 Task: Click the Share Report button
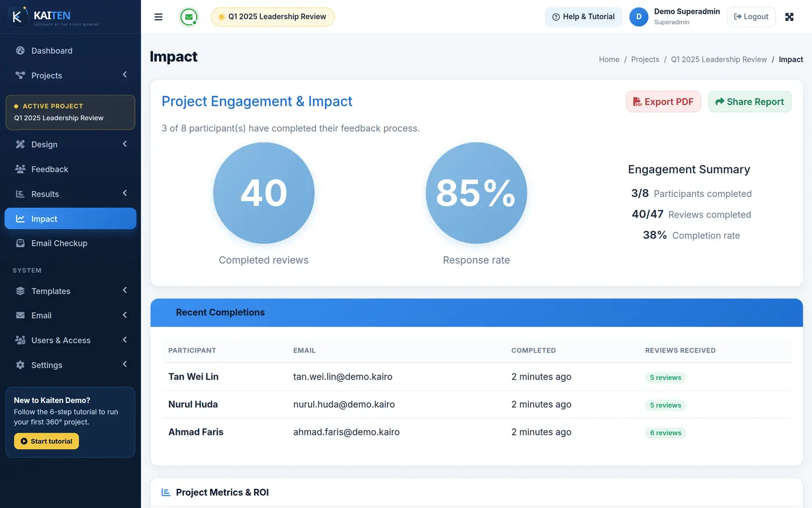point(749,102)
